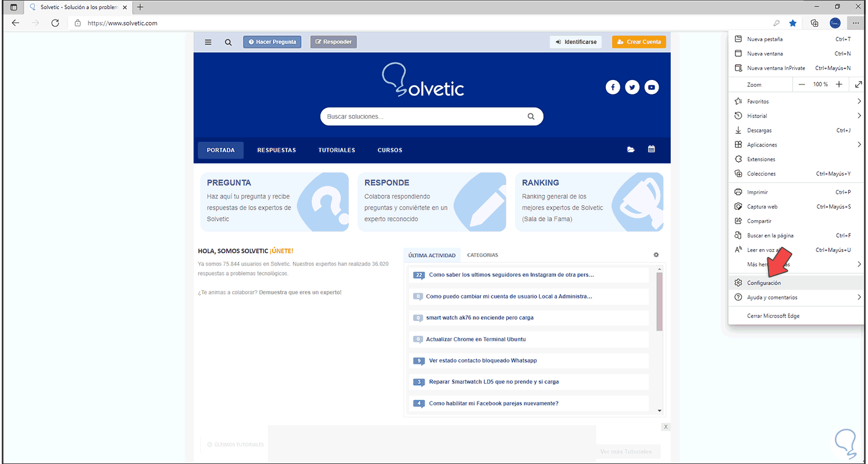The width and height of the screenshot is (868, 464).
Task: View site information via the lock icon
Action: (x=78, y=23)
